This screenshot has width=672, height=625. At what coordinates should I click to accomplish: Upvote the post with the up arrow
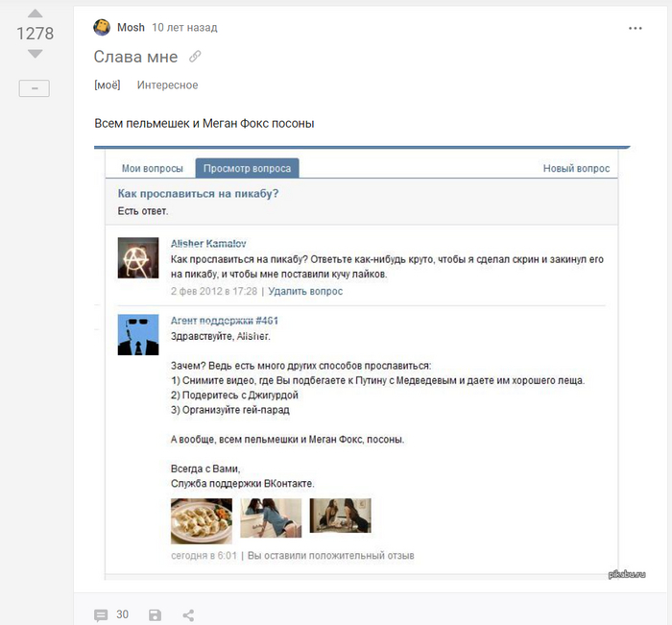coord(36,13)
